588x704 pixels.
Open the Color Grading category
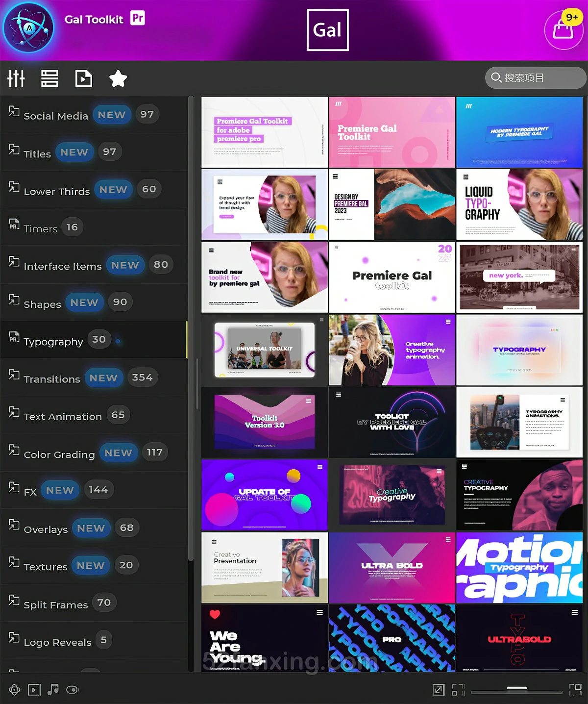(94, 453)
